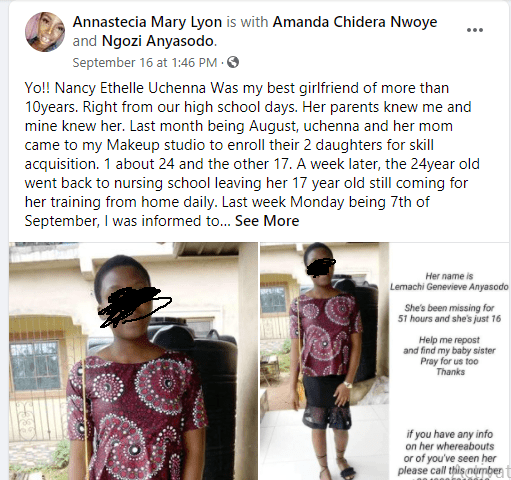Expand the post with See More
The width and height of the screenshot is (511, 480).
(267, 221)
